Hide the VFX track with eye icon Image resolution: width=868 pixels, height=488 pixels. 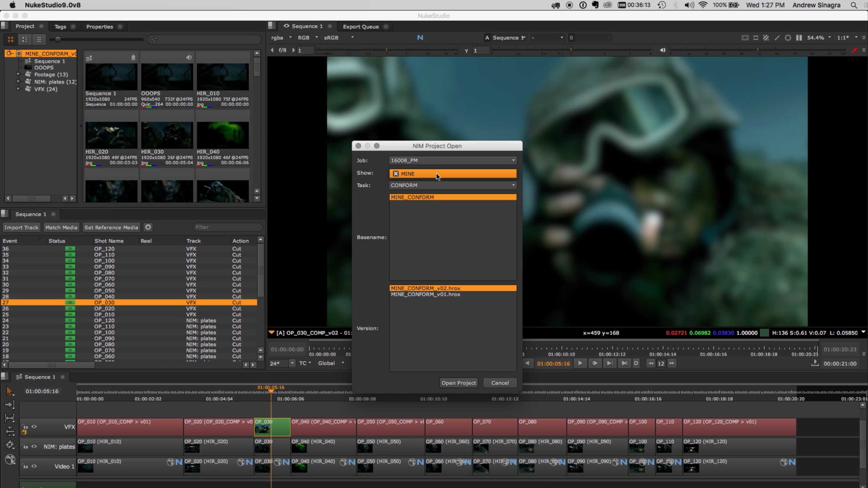tap(34, 427)
